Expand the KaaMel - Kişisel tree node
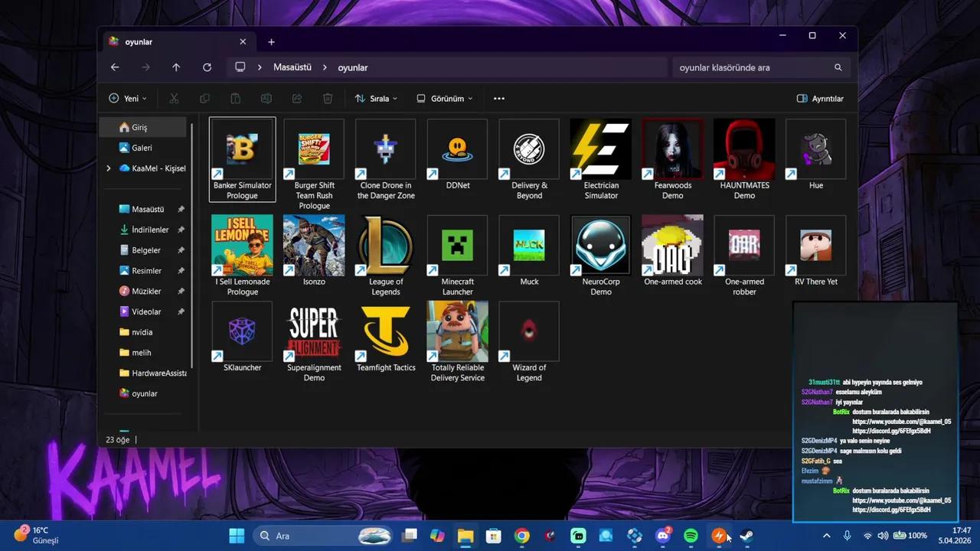Image resolution: width=980 pixels, height=551 pixels. [109, 168]
